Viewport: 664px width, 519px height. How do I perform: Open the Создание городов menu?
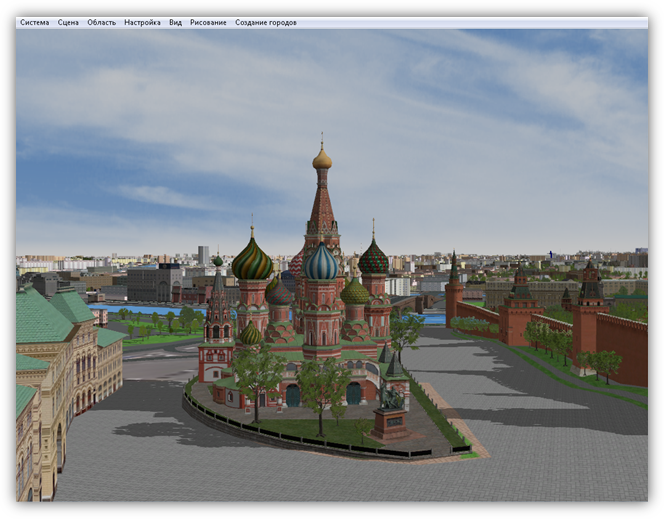265,22
